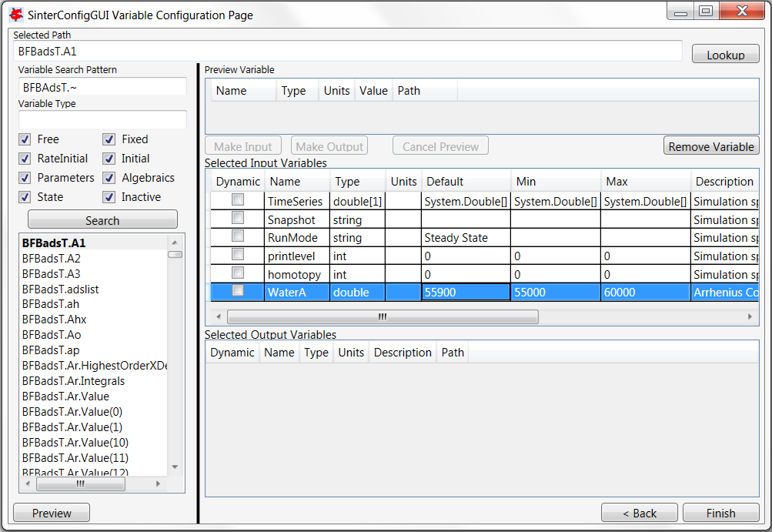Click the input variables horizontal scrollbar thumb
This screenshot has width=772, height=532.
[383, 316]
